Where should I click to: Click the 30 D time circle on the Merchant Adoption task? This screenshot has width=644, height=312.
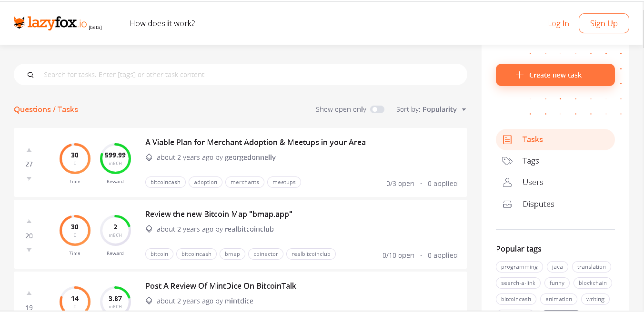click(75, 159)
